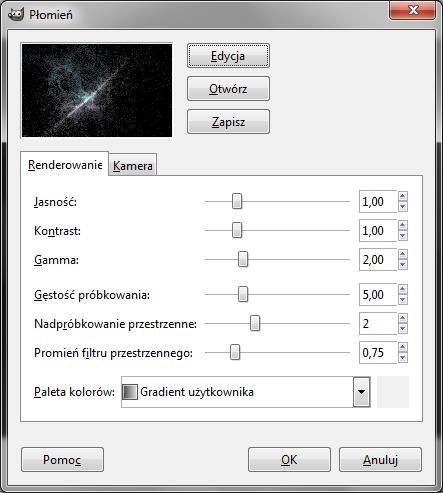Increase Nadpróbkowanie przestrzenne with up arrow

[x=403, y=319]
